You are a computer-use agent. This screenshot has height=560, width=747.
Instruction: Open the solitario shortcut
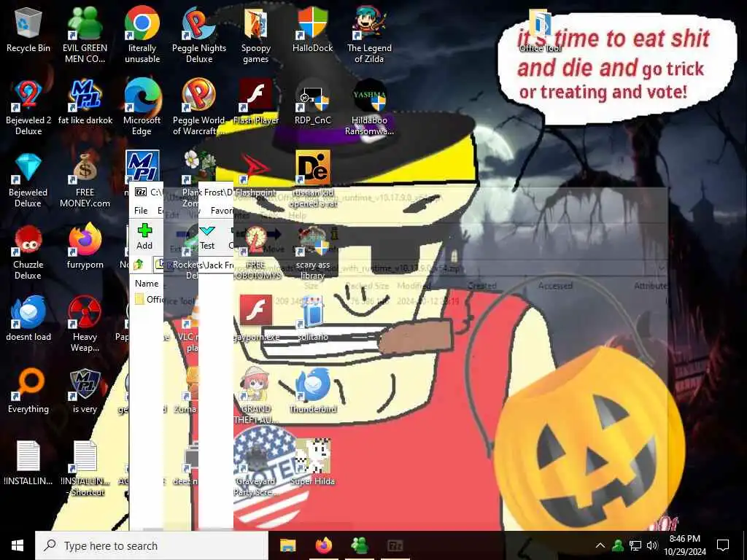coord(312,319)
